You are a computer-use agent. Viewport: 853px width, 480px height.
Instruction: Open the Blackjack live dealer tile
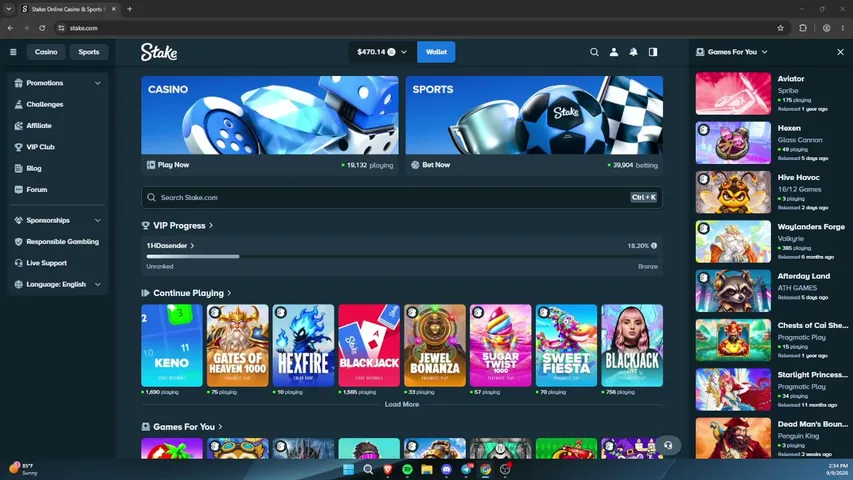pyautogui.click(x=632, y=346)
